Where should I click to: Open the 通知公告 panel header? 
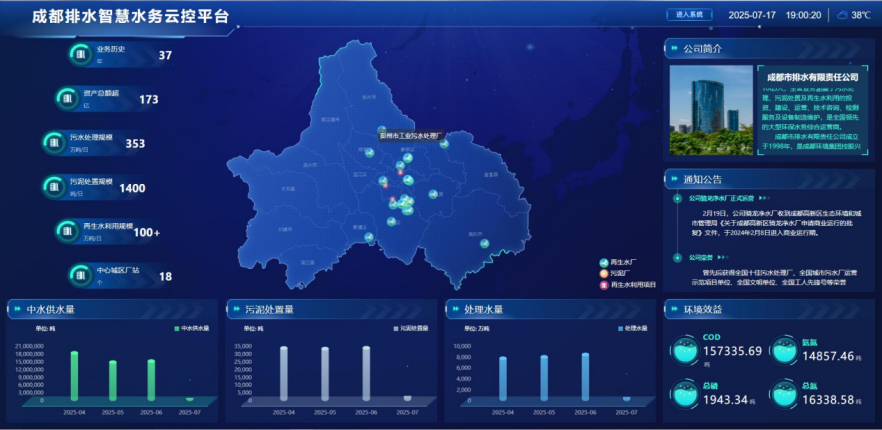tap(702, 180)
